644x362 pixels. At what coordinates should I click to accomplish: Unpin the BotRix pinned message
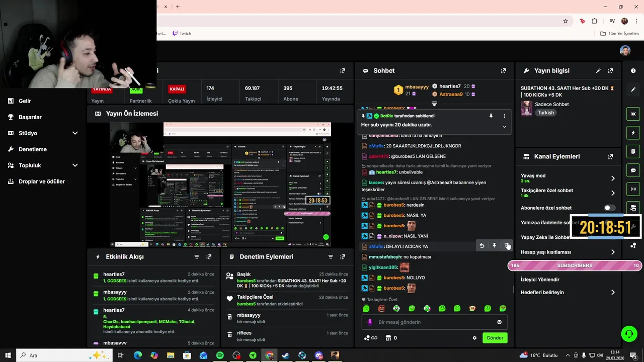[491, 116]
